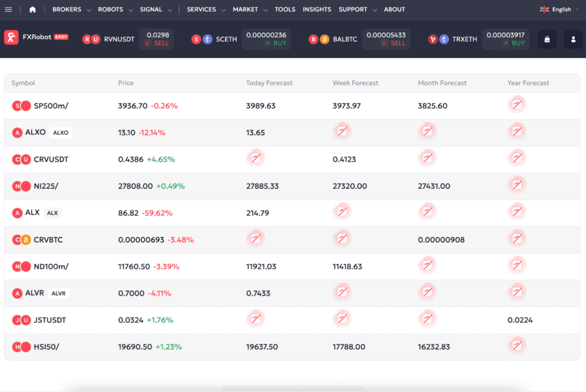Click CRVUSDT Today Forecast locked icon
Viewport: 586px width, 392px height.
pyautogui.click(x=256, y=158)
